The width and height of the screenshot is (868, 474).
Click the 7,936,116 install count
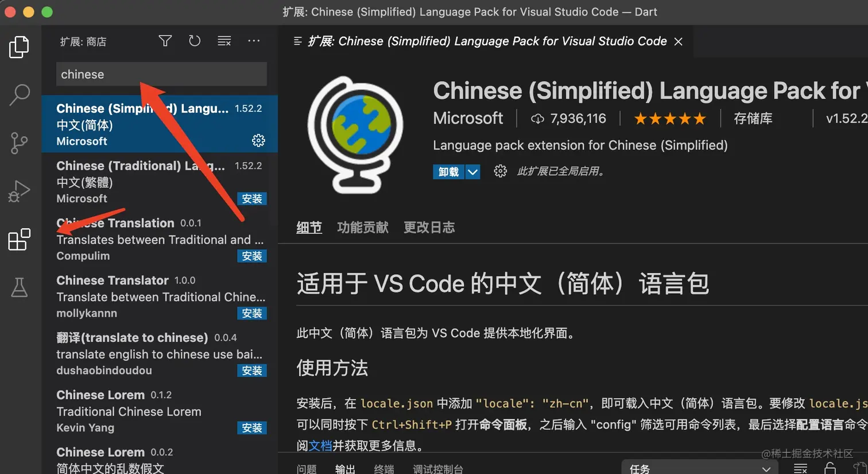click(578, 119)
